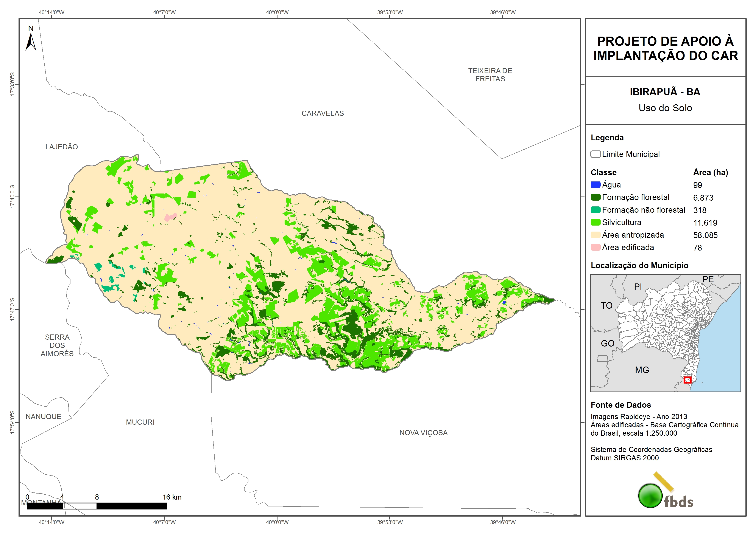This screenshot has width=756, height=534.
Task: Click the Área edificada pink swatch
Action: [595, 247]
